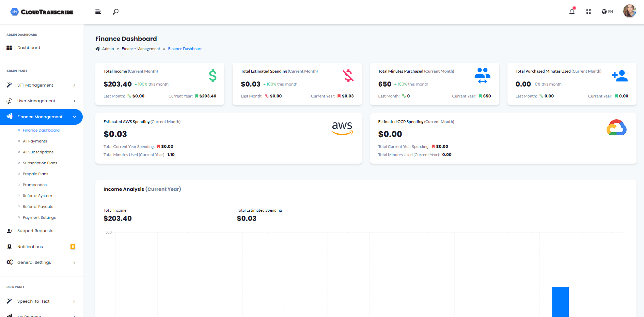This screenshot has height=317, width=644.
Task: Open All Payments in sidebar
Action: coord(35,141)
